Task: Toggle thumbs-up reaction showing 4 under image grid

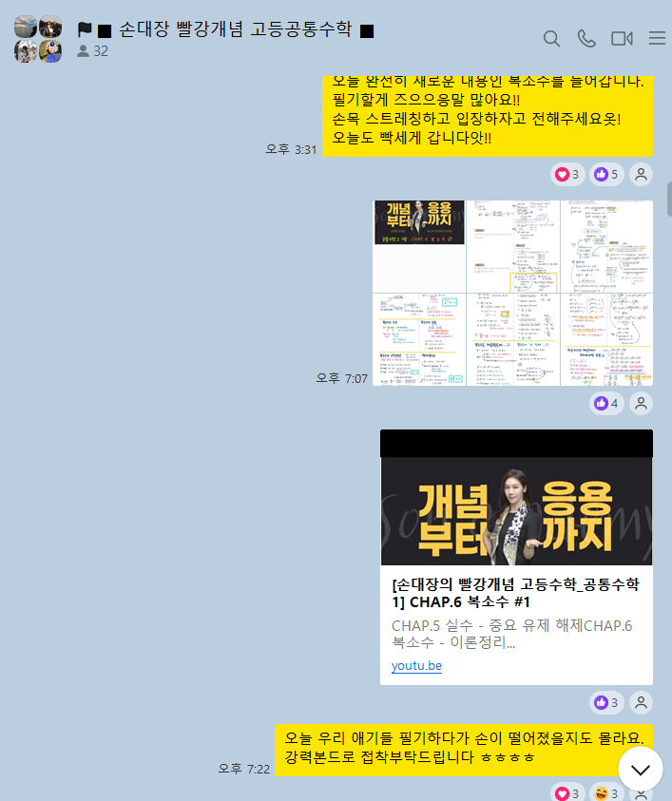Action: click(606, 404)
